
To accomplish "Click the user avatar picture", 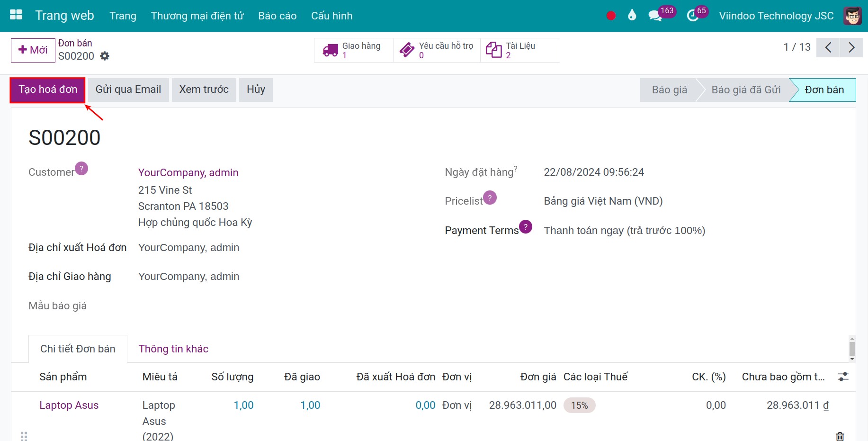I will coord(853,16).
